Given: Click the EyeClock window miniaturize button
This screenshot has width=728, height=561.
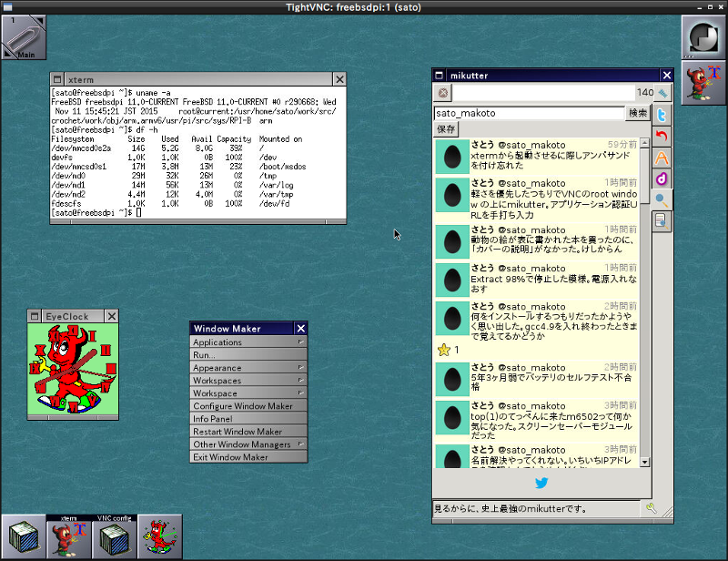Looking at the screenshot, I should click(35, 317).
